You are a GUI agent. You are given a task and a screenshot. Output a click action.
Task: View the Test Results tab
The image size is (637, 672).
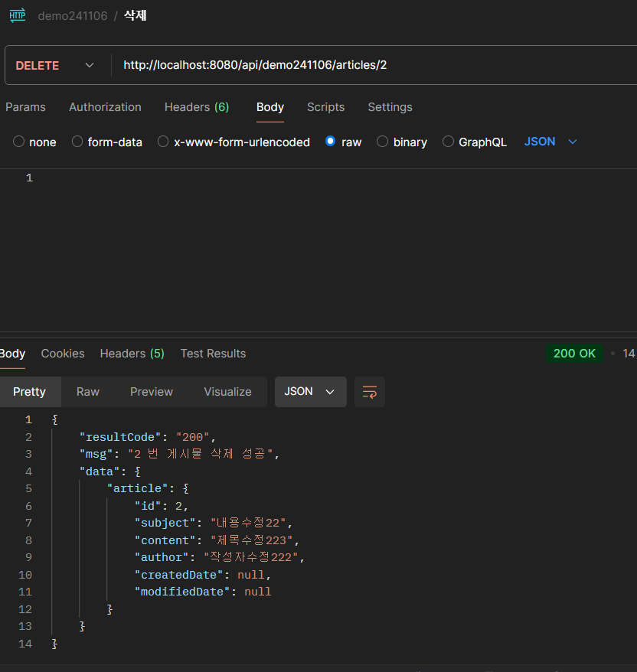tap(213, 354)
